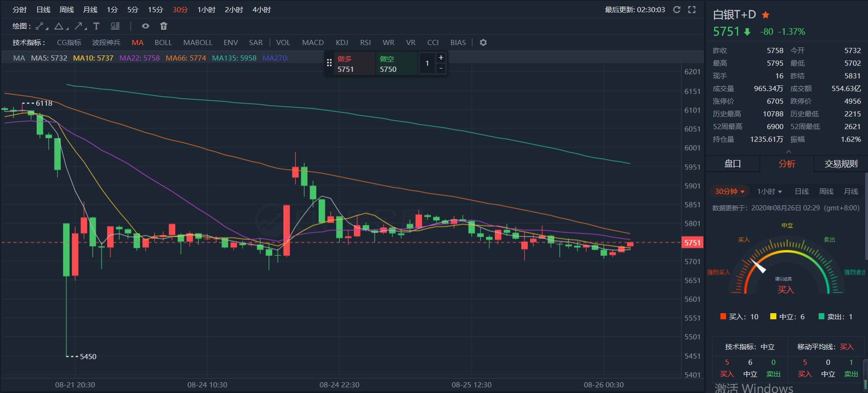Select the 30分 timeframe
The height and width of the screenshot is (393, 868).
(180, 9)
